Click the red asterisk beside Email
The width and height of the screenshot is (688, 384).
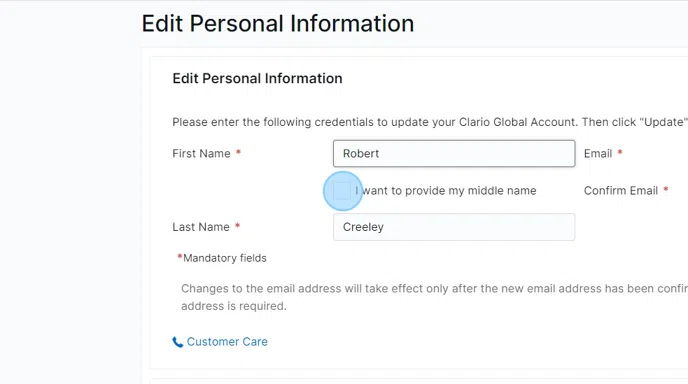(620, 152)
